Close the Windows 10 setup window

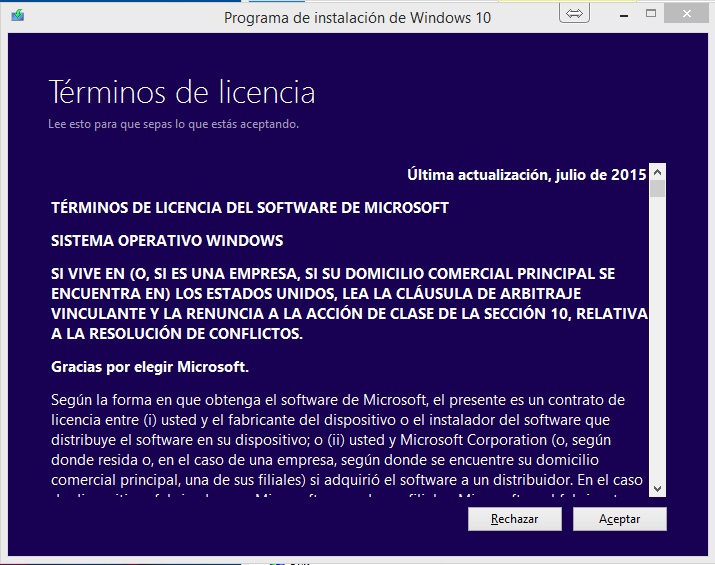point(686,14)
